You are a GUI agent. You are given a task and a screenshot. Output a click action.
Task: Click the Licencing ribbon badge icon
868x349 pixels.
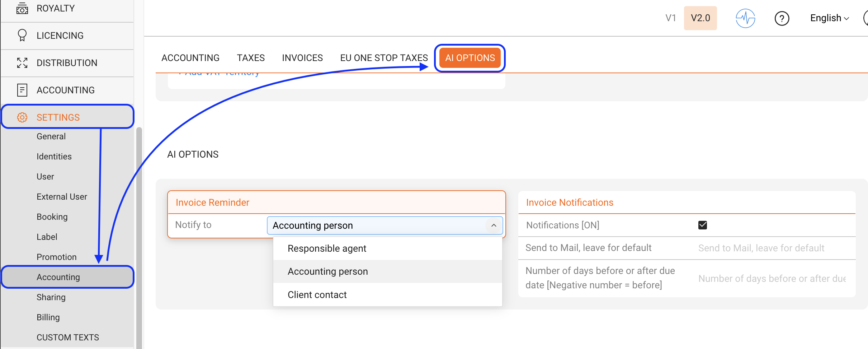pyautogui.click(x=22, y=36)
